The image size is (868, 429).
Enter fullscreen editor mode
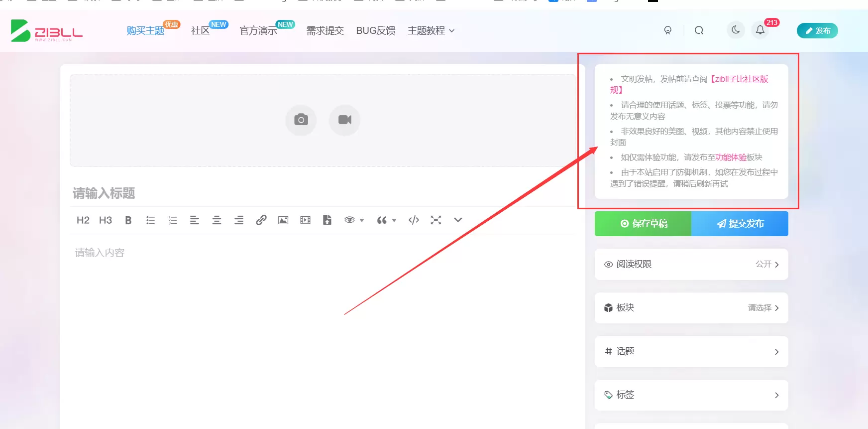tap(436, 220)
